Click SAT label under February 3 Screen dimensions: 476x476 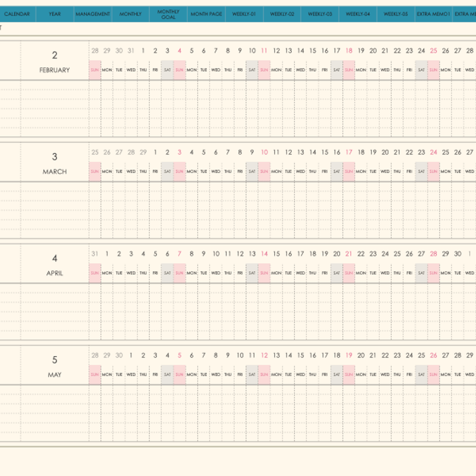[167, 70]
